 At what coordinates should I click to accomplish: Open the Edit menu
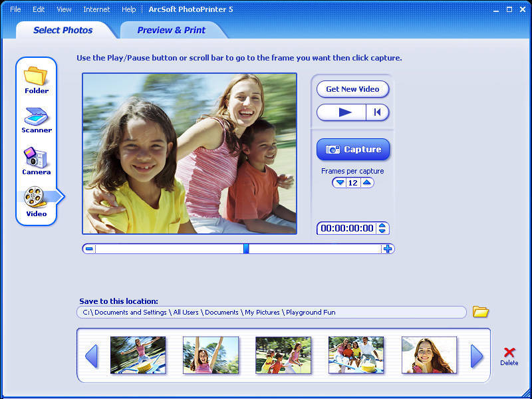(x=39, y=9)
